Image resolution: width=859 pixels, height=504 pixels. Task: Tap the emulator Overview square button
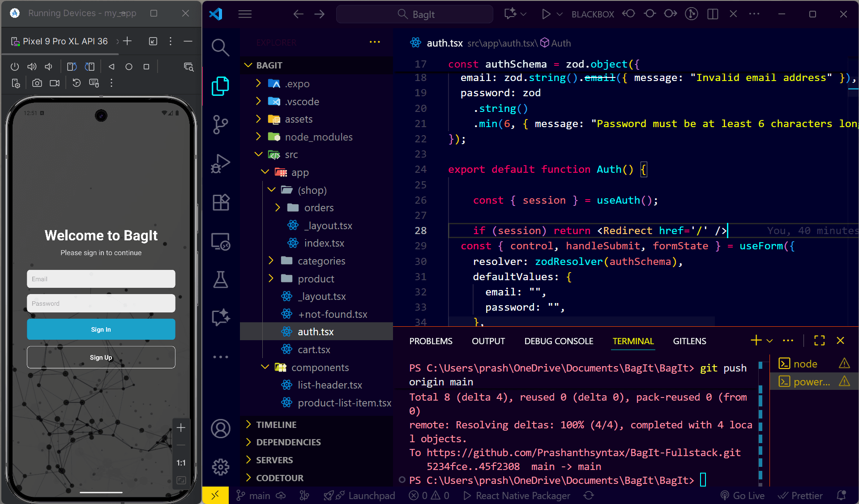coord(146,67)
